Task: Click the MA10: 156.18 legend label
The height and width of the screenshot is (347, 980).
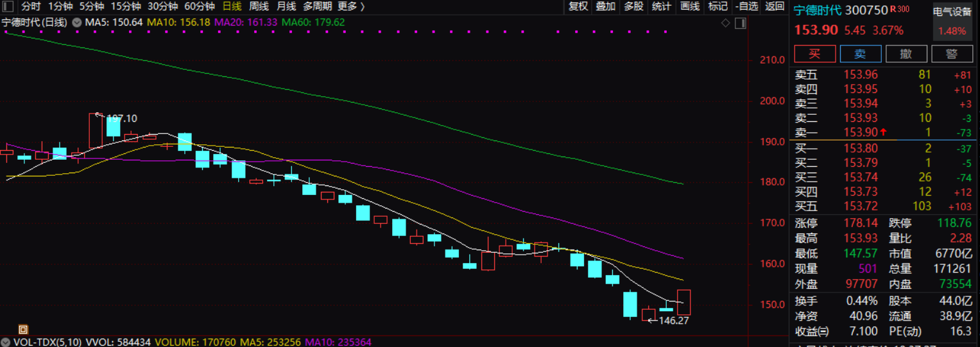Action: 178,22
